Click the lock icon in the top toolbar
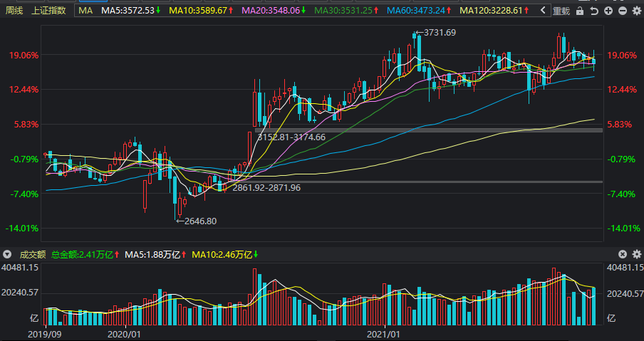The image size is (644, 341). pos(581,11)
